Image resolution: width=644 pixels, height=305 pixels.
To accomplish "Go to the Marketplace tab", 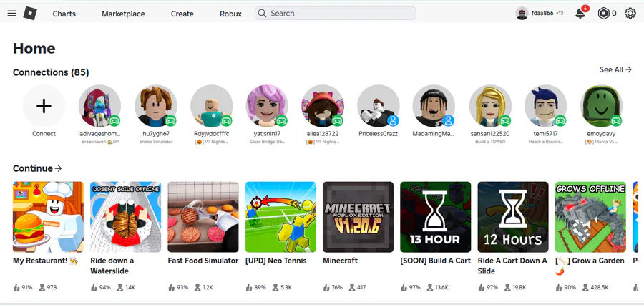I will (x=123, y=14).
